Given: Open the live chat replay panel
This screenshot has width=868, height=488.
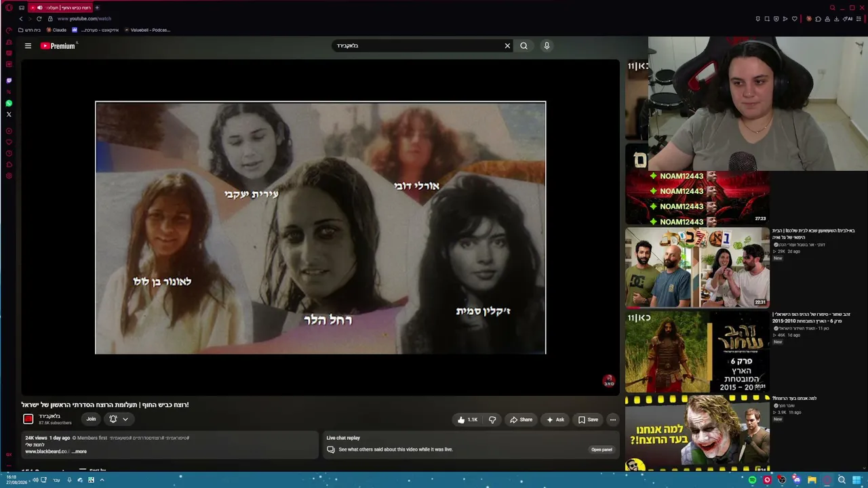Looking at the screenshot, I should coord(601,449).
